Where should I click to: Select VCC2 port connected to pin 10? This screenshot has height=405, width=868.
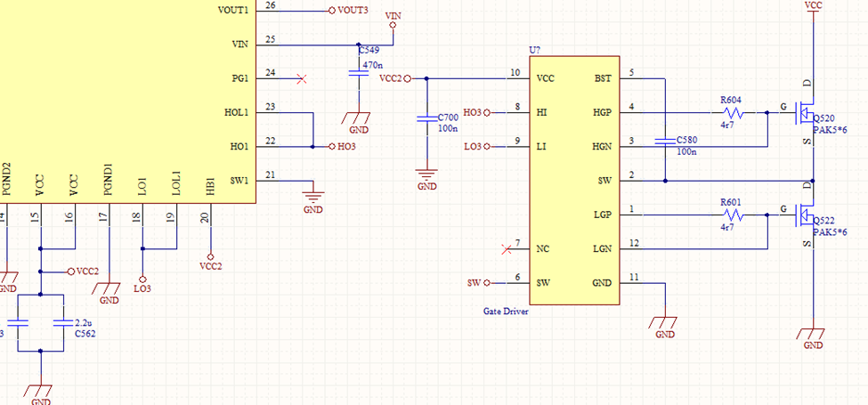click(395, 78)
